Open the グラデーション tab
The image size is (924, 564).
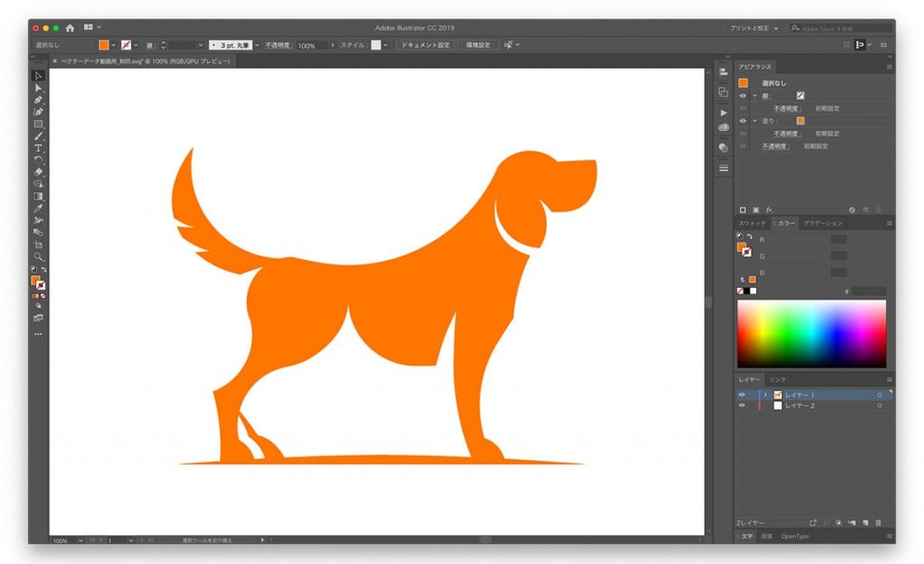coord(822,223)
